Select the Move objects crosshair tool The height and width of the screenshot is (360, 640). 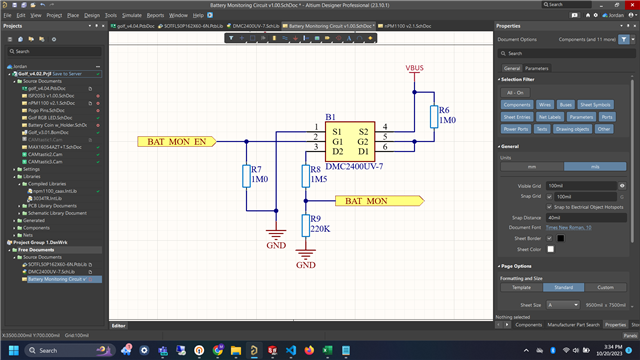242,38
